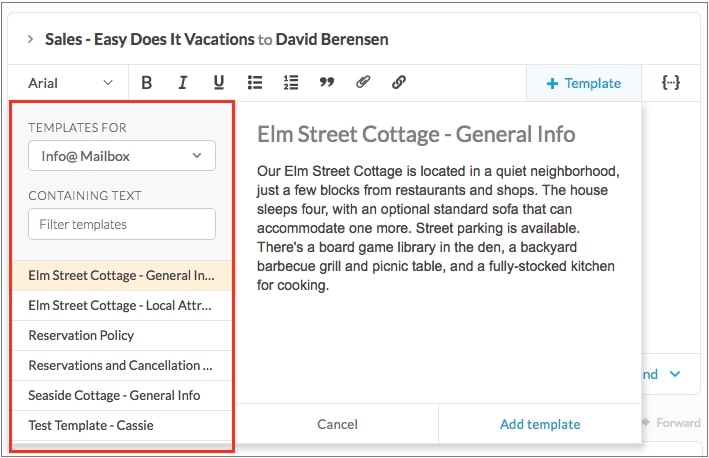Click the Filter templates input field
The width and height of the screenshot is (709, 458).
122,224
